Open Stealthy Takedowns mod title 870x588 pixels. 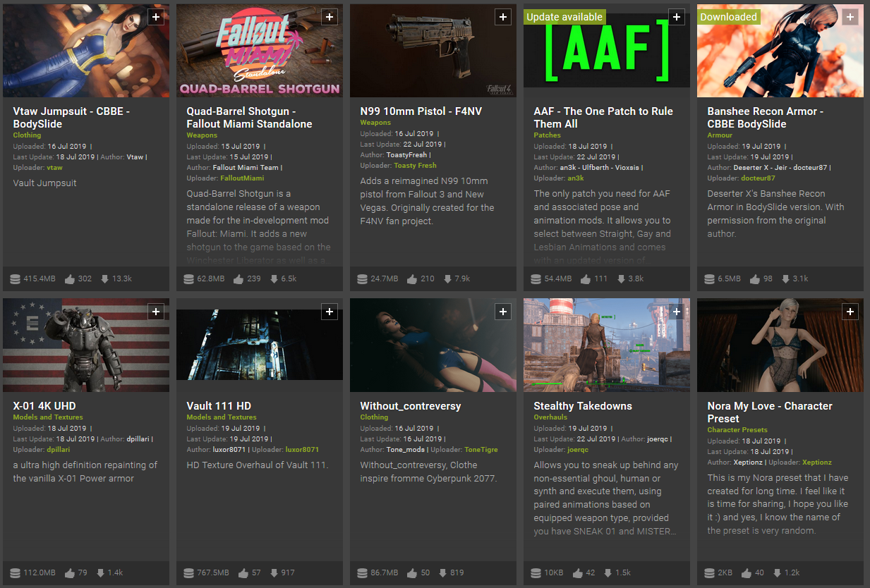point(583,406)
